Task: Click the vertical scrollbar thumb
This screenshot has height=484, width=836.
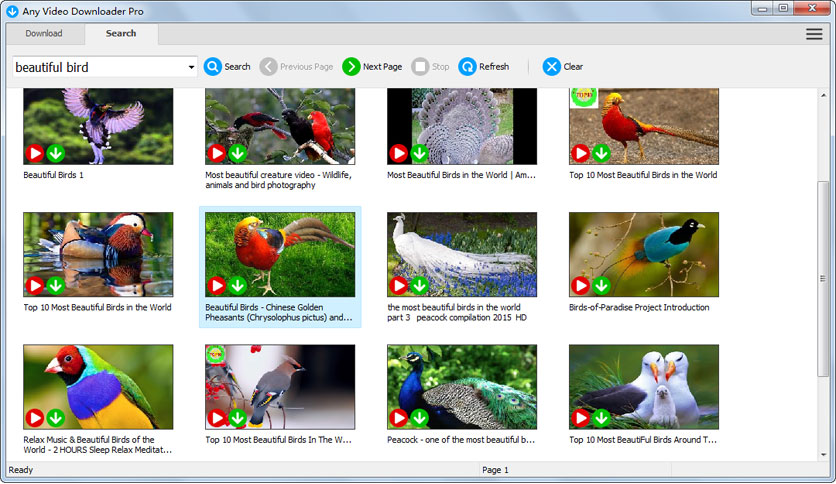Action: 823,280
